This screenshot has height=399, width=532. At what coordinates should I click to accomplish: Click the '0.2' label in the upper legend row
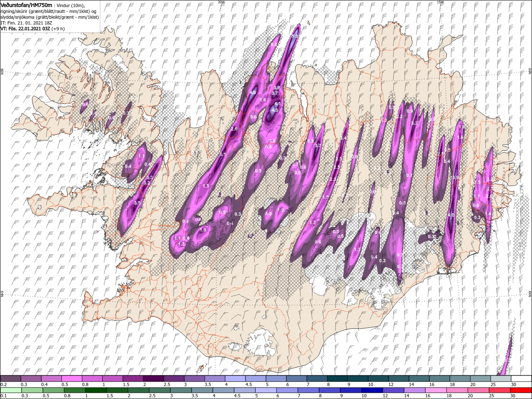pos(3,384)
